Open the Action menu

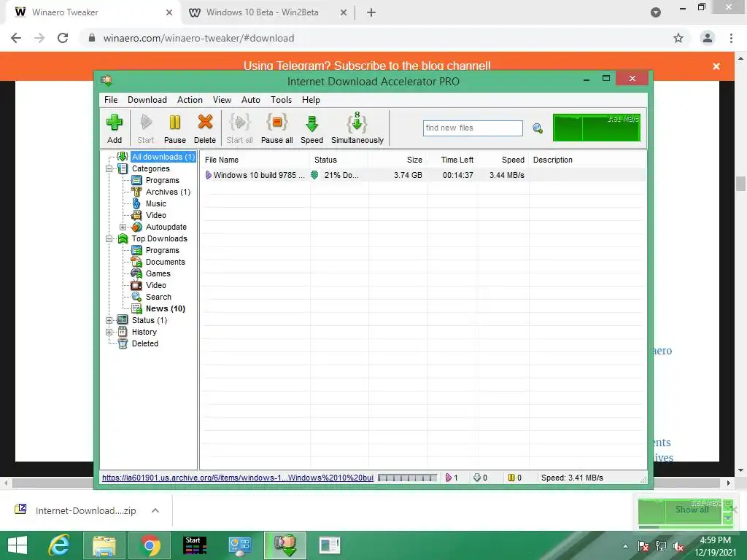[190, 100]
